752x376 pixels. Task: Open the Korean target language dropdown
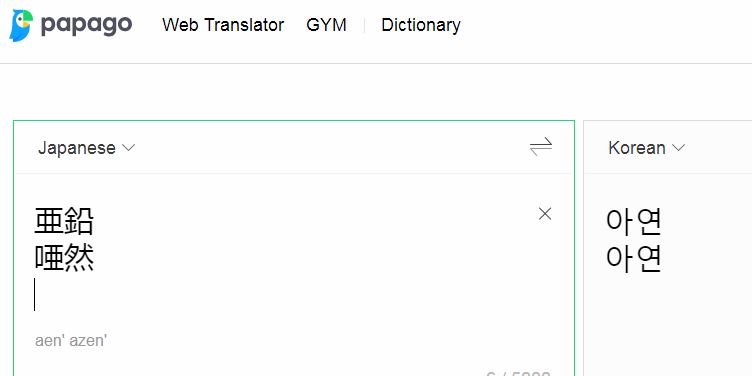coord(646,148)
